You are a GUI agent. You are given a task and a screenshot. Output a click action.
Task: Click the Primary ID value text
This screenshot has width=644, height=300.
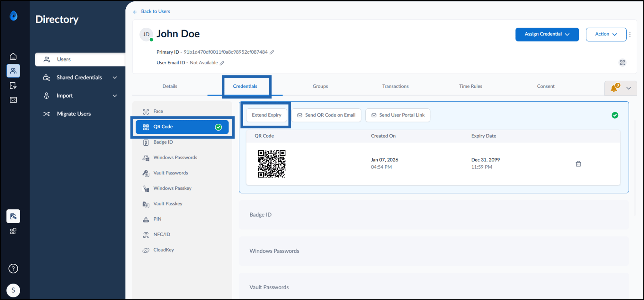pyautogui.click(x=226, y=52)
